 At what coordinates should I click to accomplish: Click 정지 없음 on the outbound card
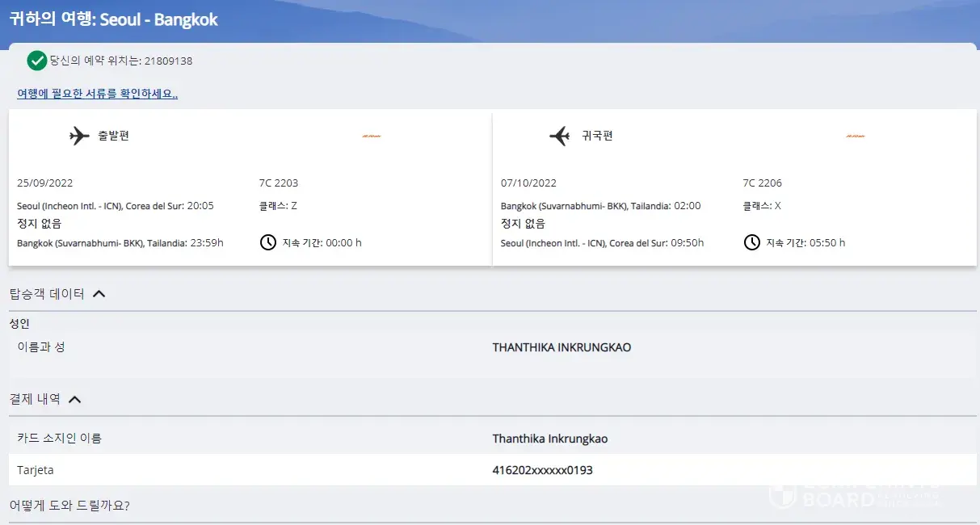click(x=39, y=224)
